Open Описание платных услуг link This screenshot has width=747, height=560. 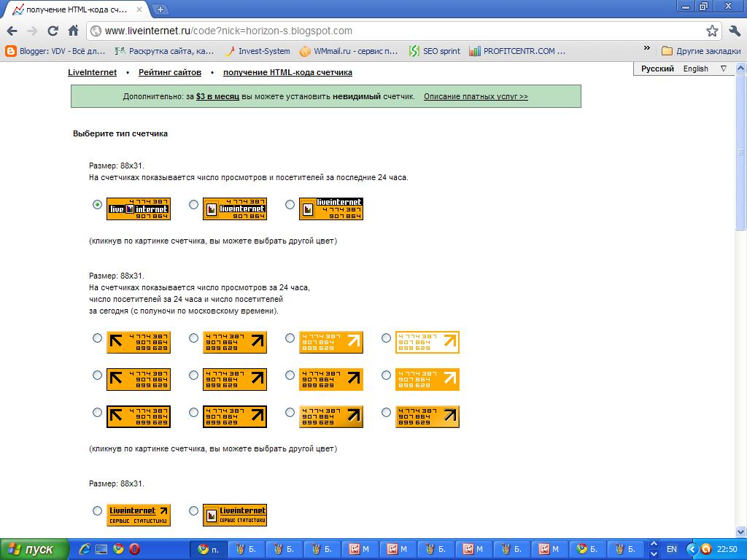point(476,97)
